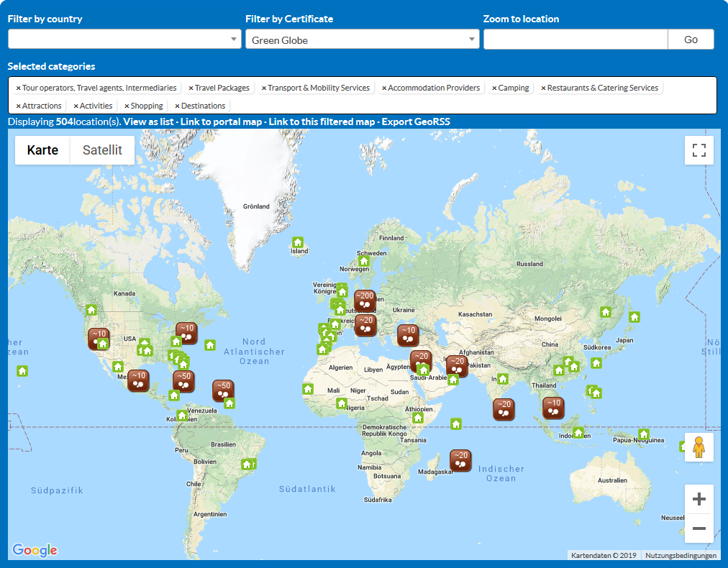This screenshot has width=728, height=568.
Task: Click the green house marker on Island
Action: tap(297, 242)
